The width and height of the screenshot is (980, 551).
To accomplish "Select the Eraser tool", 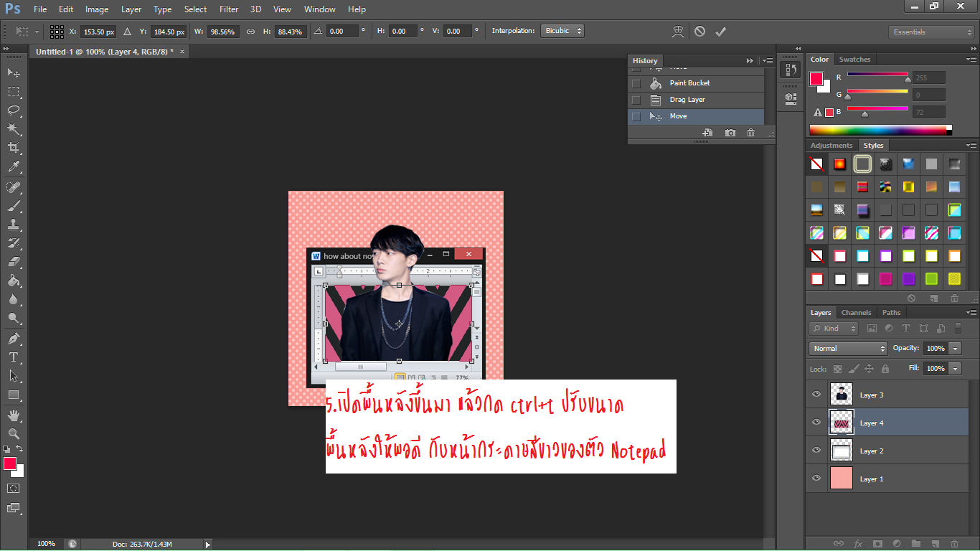I will point(14,262).
